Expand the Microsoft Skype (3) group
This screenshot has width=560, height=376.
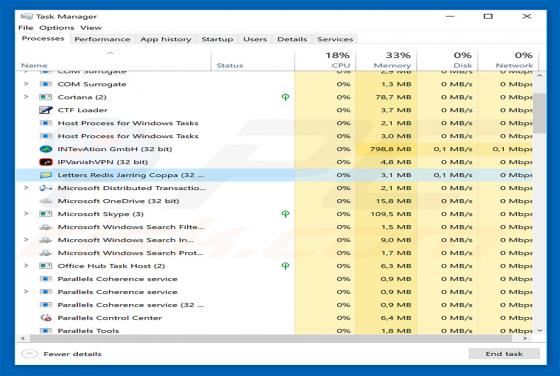pos(26,214)
